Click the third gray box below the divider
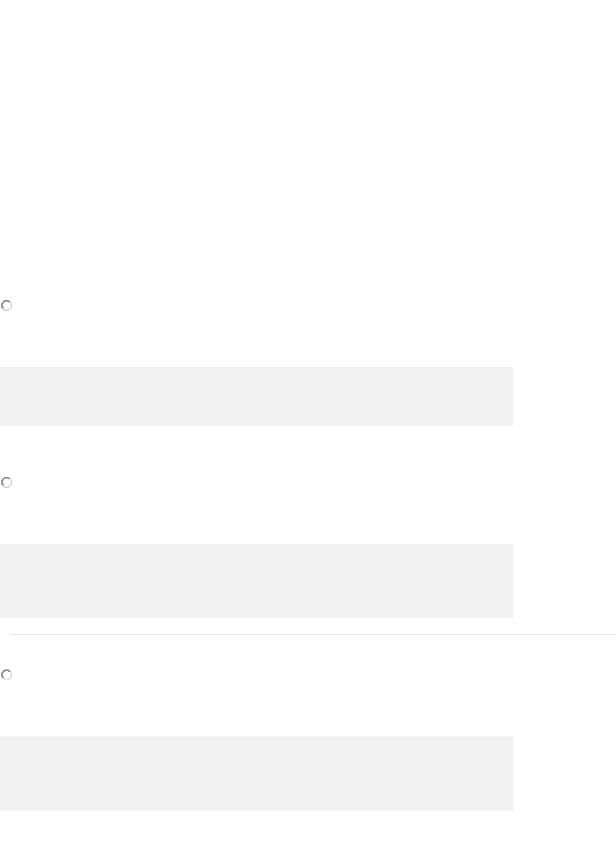616x842 pixels. click(x=256, y=773)
